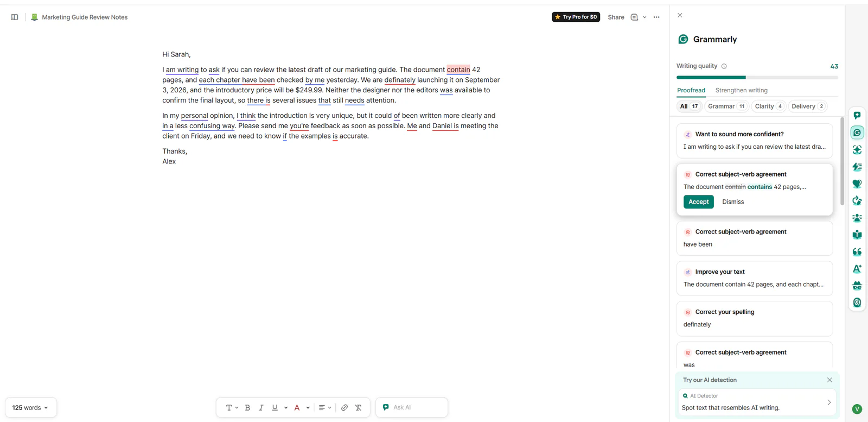Viewport: 868px width, 422px height.
Task: Close the Grammarly panel with the X
Action: click(680, 15)
